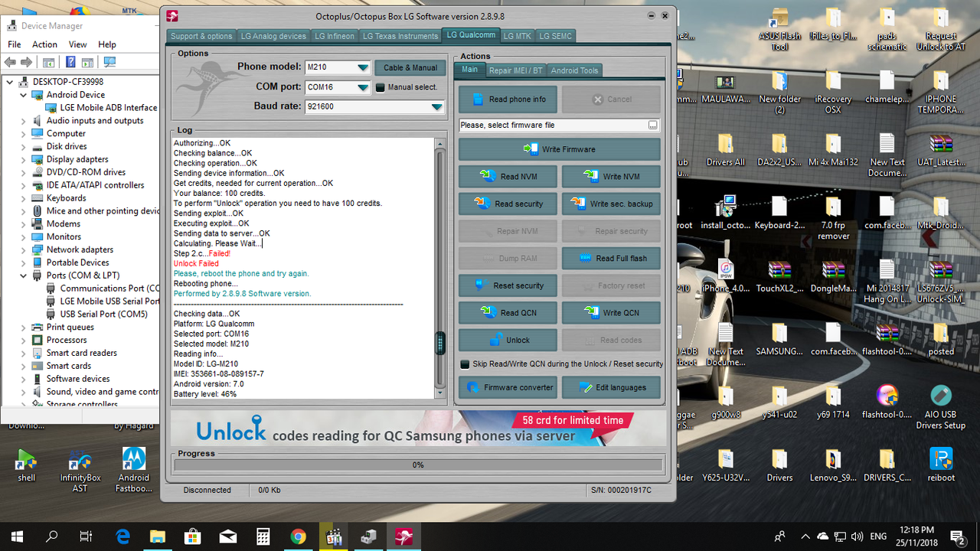Switch to LG MTK tab
Screen dimensions: 980x551
517,36
